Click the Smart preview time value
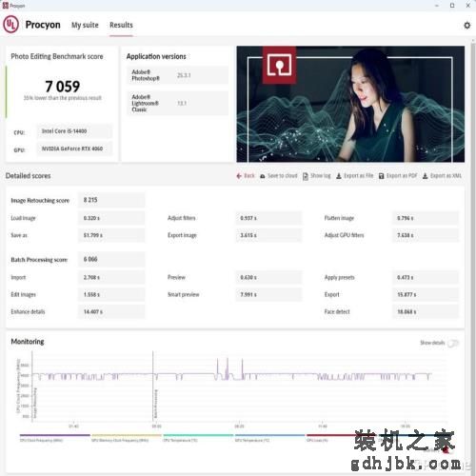The height and width of the screenshot is (476, 476). (268, 294)
